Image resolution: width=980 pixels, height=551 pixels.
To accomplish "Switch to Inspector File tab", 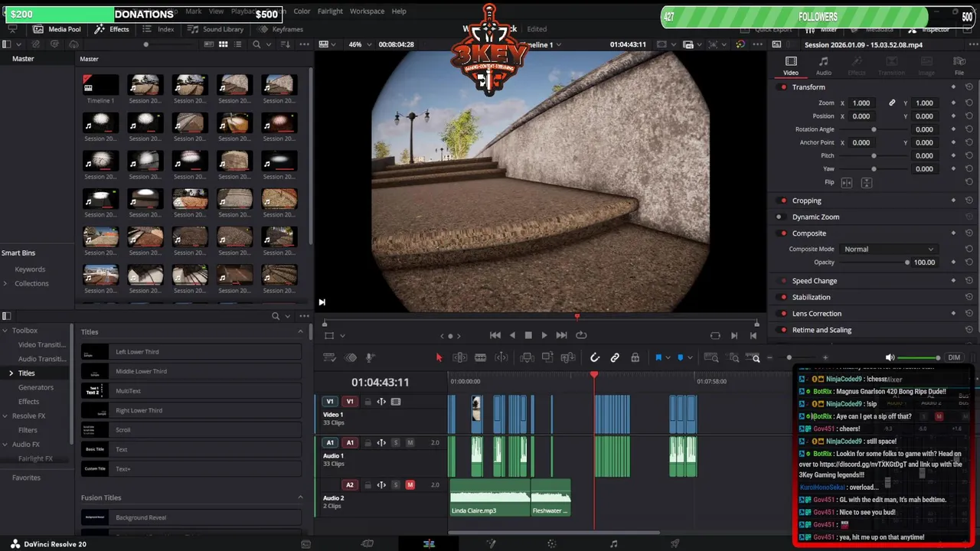I will point(959,66).
